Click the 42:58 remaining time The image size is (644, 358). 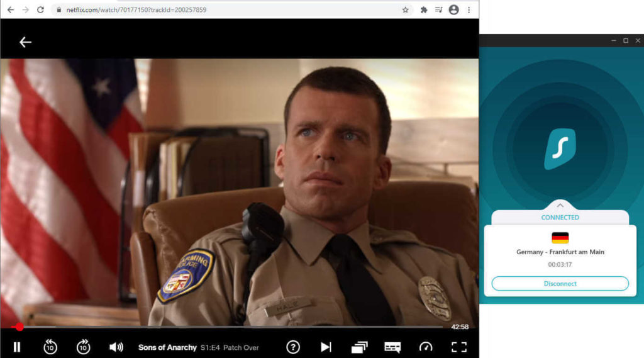[x=460, y=327]
